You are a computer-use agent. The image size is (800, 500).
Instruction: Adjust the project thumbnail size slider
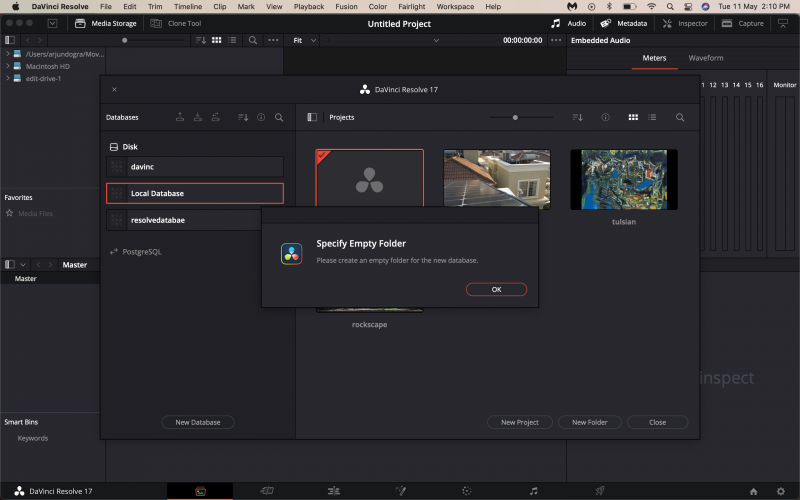tap(515, 117)
